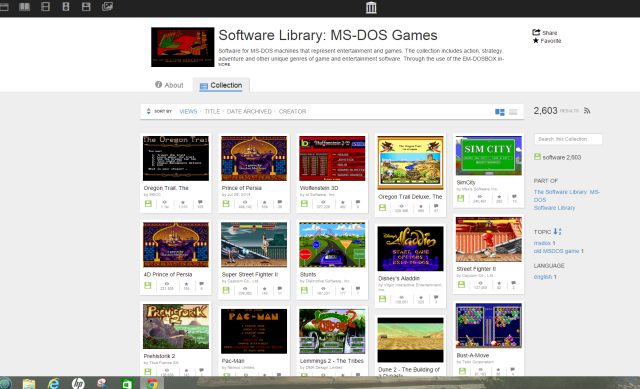
Task: Click the MS-DOS Games collection header image
Action: click(x=182, y=47)
